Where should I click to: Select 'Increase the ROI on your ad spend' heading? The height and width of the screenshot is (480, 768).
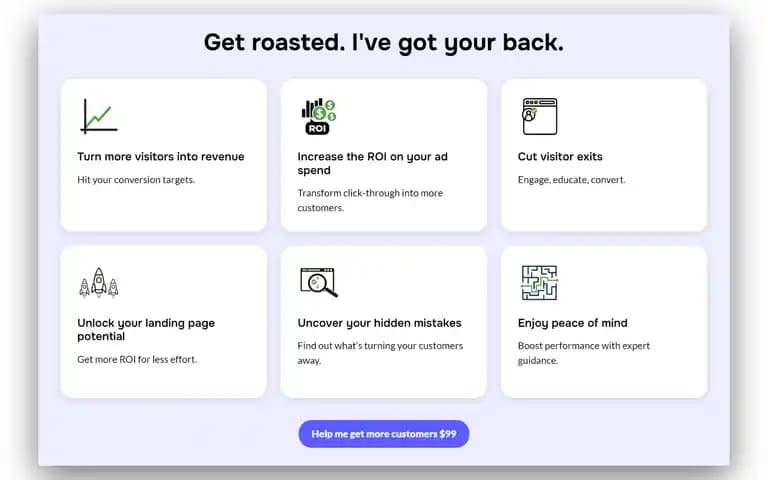pos(372,164)
